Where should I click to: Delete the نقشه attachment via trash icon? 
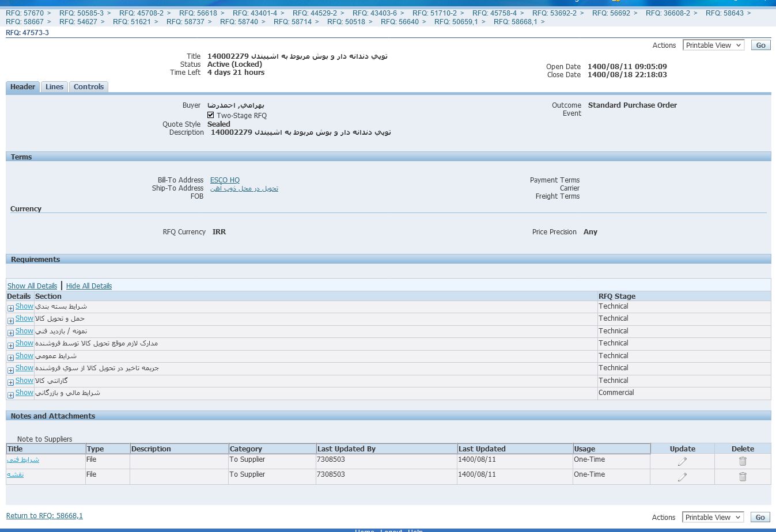pos(743,477)
